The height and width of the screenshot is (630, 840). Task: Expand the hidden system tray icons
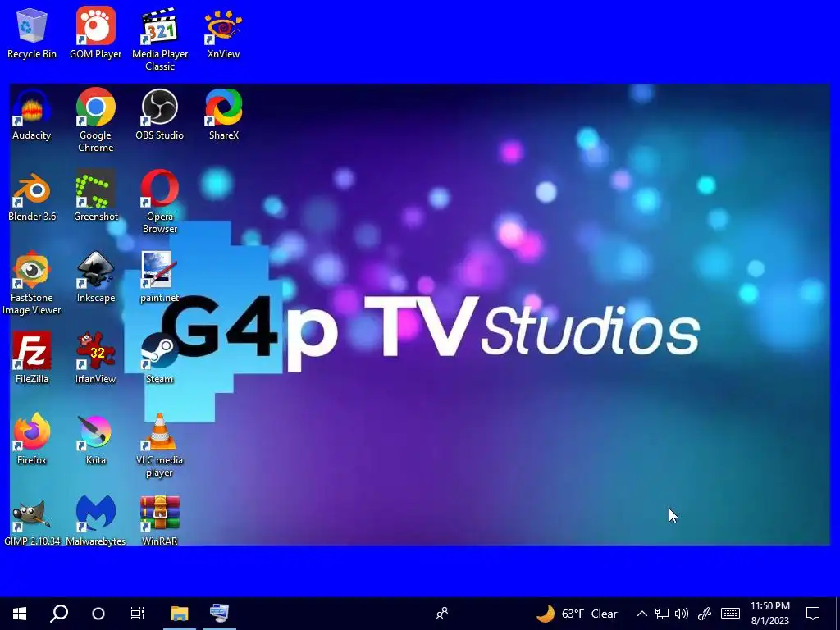point(641,614)
